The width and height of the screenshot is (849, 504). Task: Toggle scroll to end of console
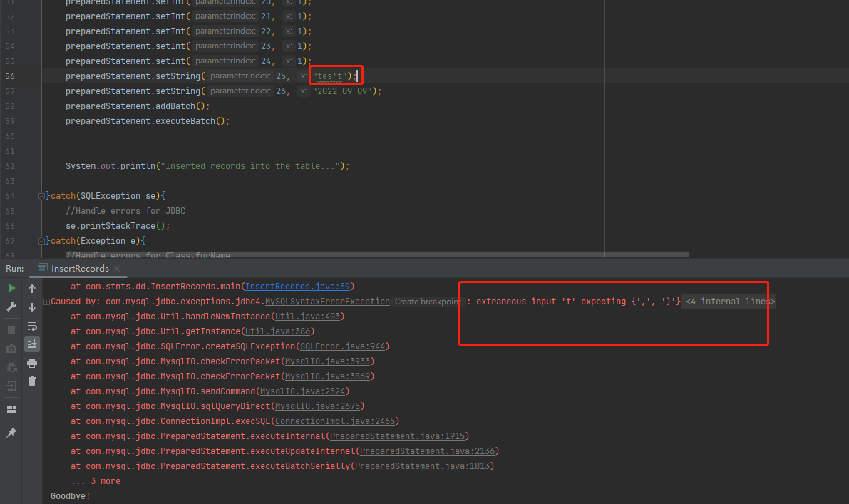[32, 344]
